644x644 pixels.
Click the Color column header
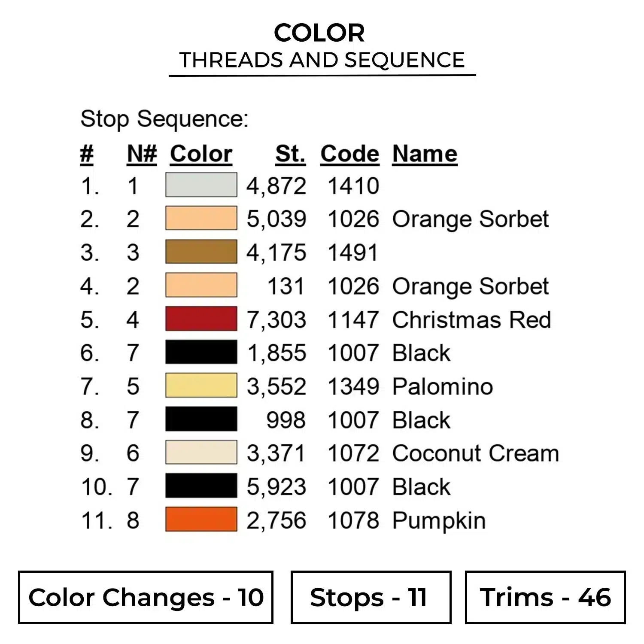coord(201,154)
